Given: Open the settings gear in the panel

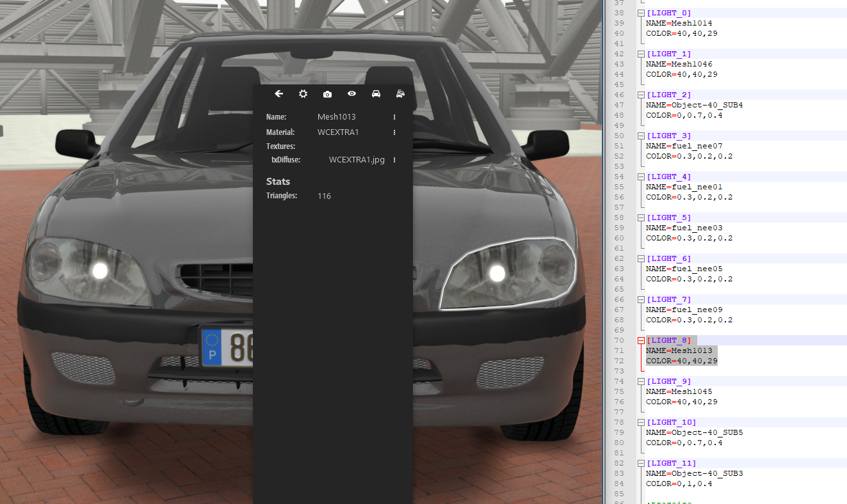Looking at the screenshot, I should (303, 94).
